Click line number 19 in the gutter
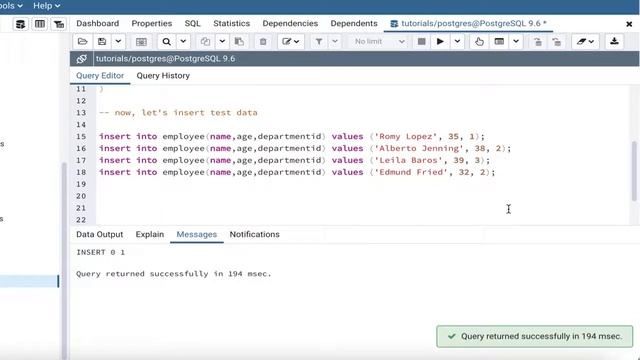The width and height of the screenshot is (640, 360). (81, 184)
